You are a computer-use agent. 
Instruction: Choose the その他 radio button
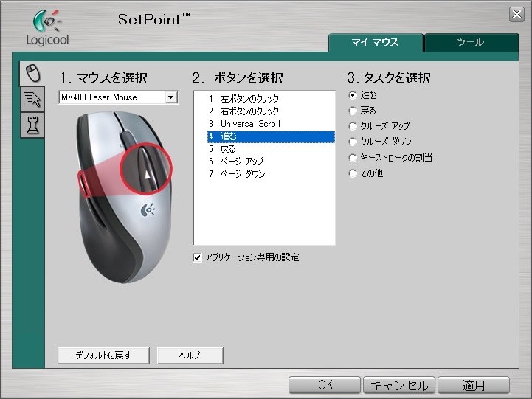[353, 173]
